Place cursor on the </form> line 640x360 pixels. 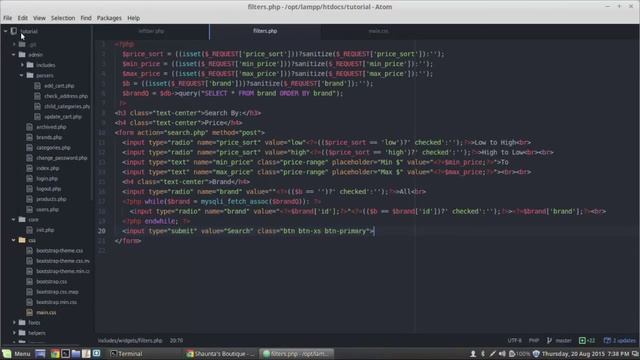click(128, 240)
